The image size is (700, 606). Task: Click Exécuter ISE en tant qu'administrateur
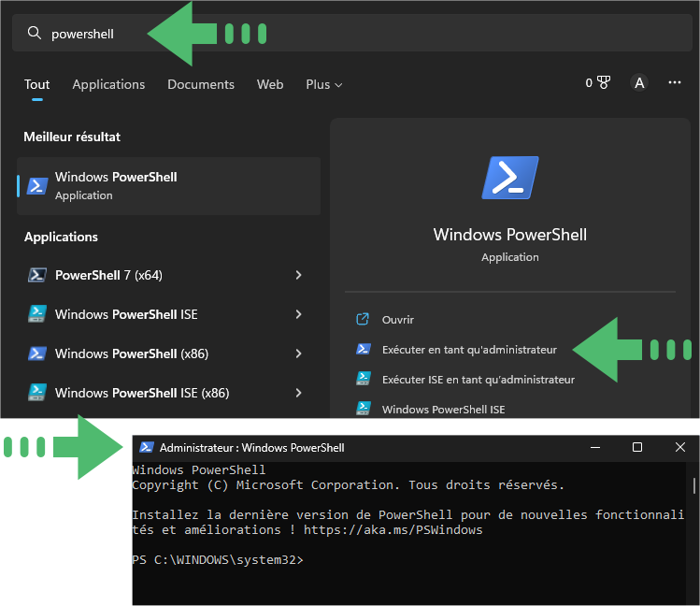[479, 380]
